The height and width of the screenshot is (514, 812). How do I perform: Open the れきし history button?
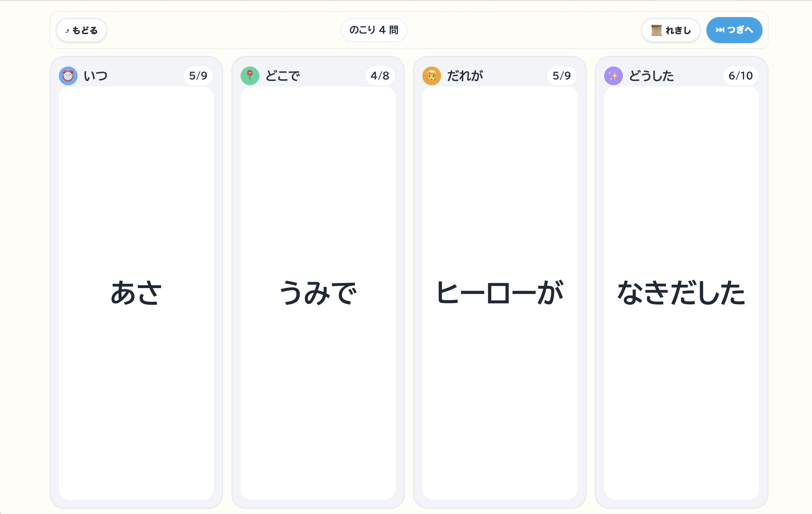click(671, 30)
